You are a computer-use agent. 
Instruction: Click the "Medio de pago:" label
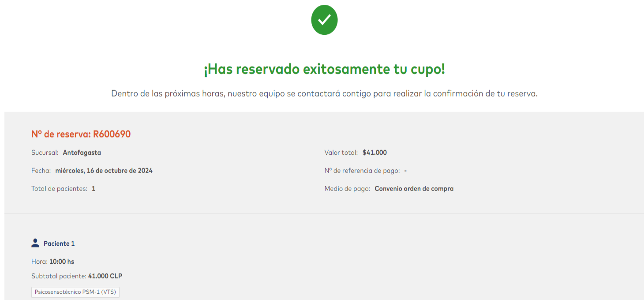click(347, 189)
